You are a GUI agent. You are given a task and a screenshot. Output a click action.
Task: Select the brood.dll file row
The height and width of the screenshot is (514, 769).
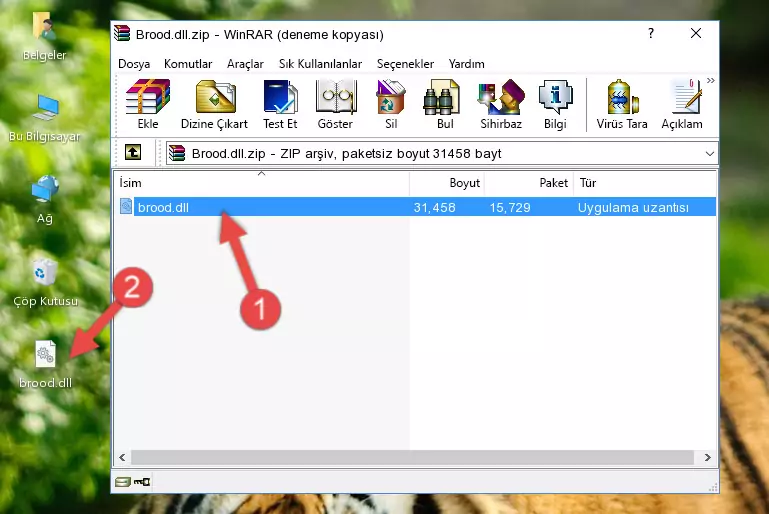(x=417, y=207)
